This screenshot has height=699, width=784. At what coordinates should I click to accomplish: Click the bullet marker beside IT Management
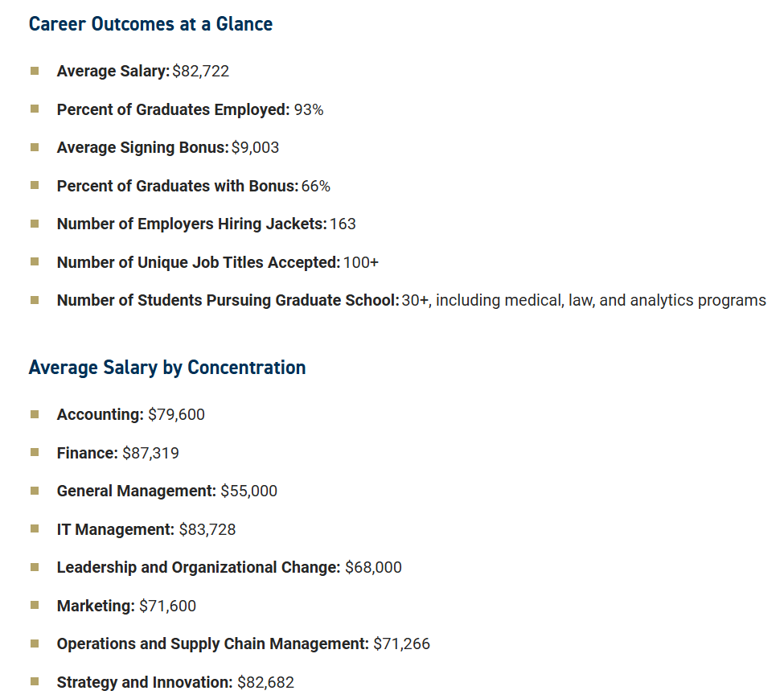[35, 528]
